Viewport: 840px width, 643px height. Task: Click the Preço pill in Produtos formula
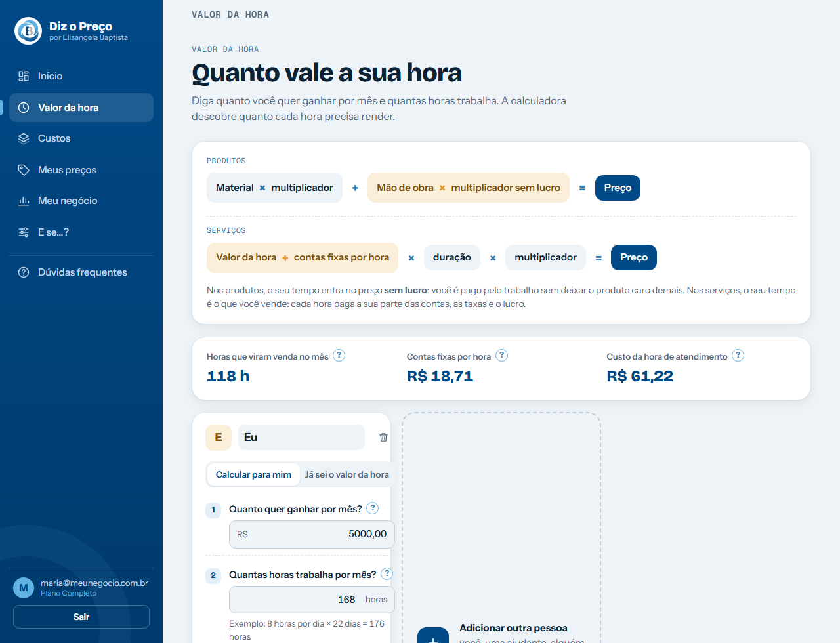coord(618,188)
